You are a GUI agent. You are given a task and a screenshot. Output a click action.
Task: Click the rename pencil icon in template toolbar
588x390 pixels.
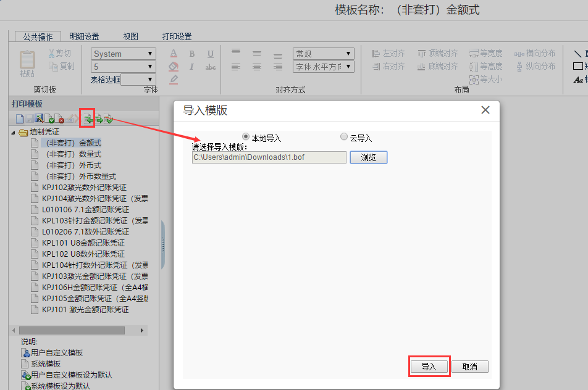tap(70, 119)
